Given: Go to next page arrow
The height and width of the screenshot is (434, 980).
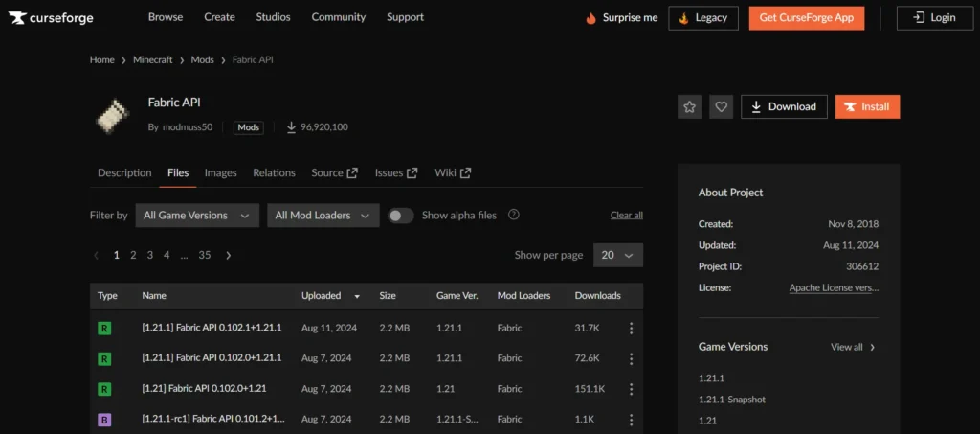Looking at the screenshot, I should 228,255.
